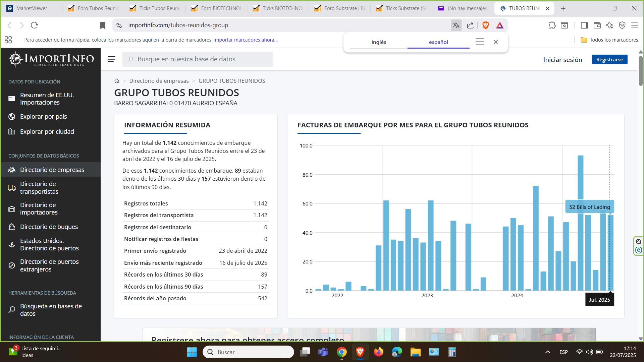The width and height of the screenshot is (644, 362).
Task: Reload the page
Action: (34, 25)
